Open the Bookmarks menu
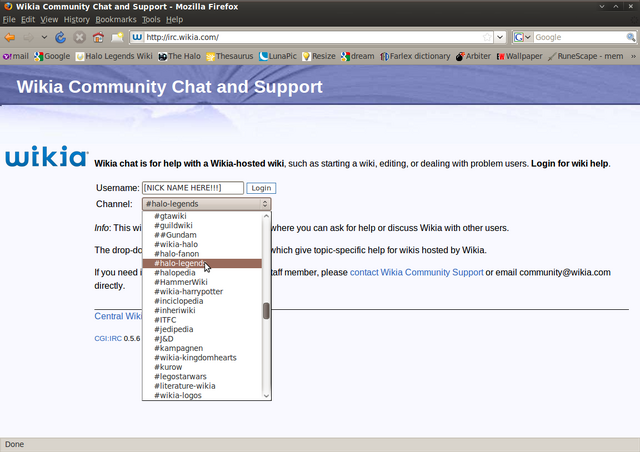This screenshot has height=452, width=640. 116,20
